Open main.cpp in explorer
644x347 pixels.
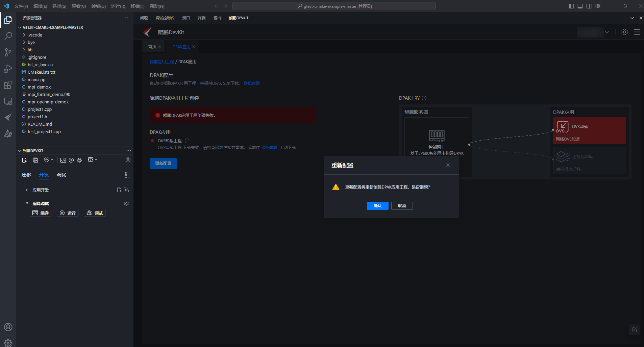[x=36, y=79]
